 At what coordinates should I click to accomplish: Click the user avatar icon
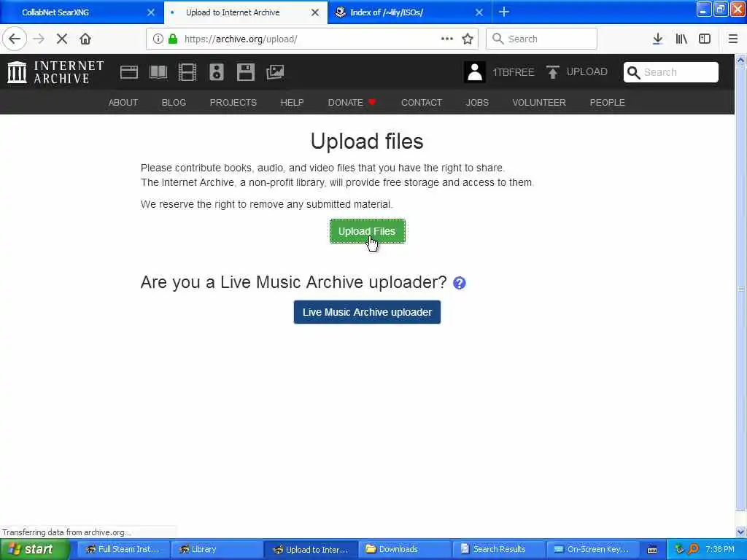[x=474, y=72]
